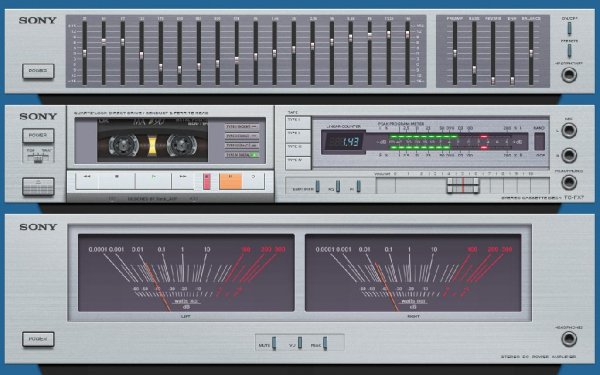Click the REVERB slider handle
The width and height of the screenshot is (600, 375).
click(493, 80)
